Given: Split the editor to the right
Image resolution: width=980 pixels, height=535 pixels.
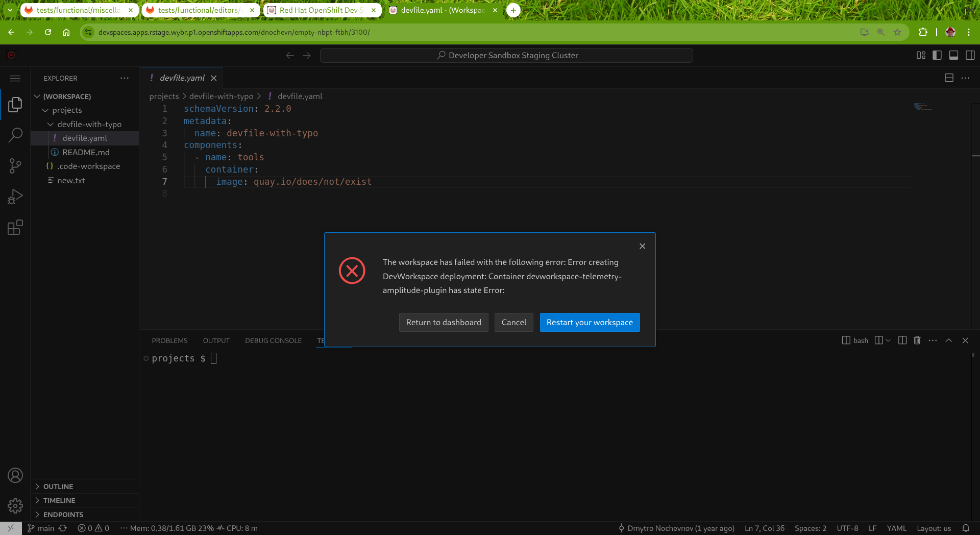Looking at the screenshot, I should [x=949, y=78].
